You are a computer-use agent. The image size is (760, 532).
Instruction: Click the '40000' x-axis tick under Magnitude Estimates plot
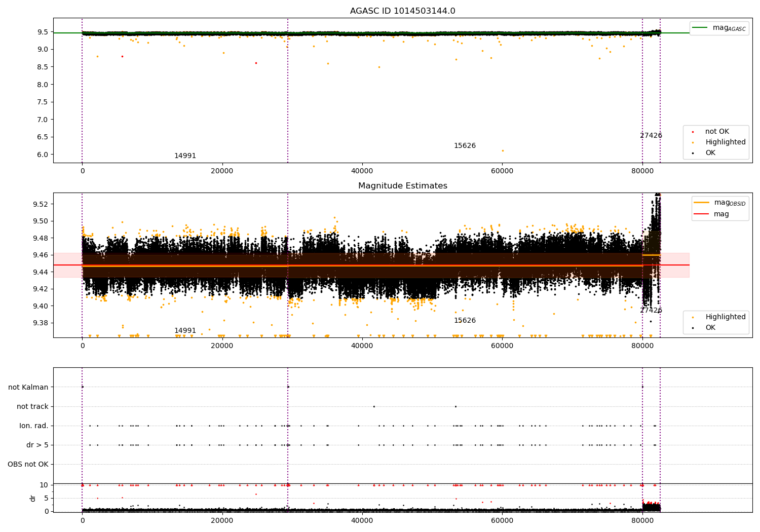pyautogui.click(x=362, y=346)
